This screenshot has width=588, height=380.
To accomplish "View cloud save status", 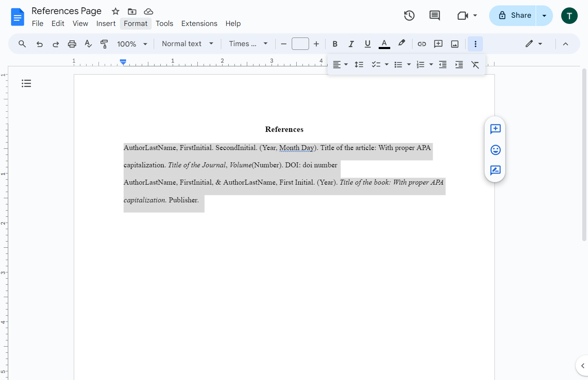I will (x=148, y=11).
